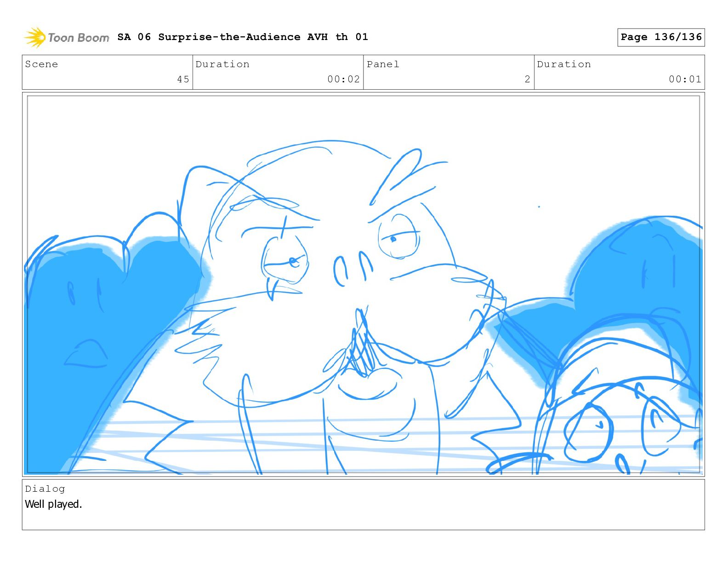Click the 'Scene' label
Viewport: 728px width, 563px height.
41,64
